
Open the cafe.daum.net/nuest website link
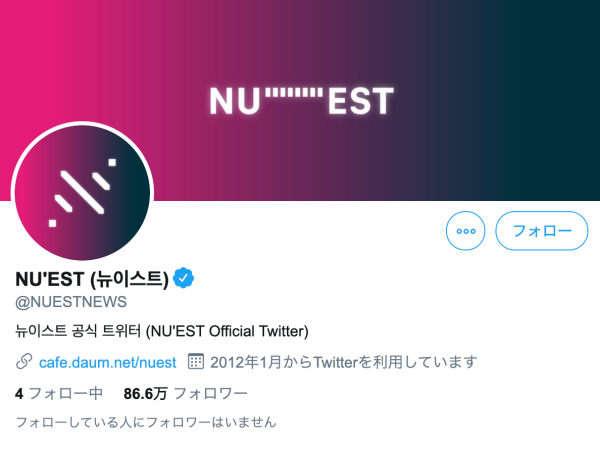(x=108, y=362)
